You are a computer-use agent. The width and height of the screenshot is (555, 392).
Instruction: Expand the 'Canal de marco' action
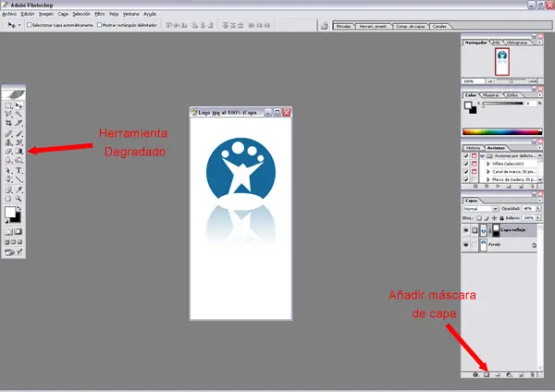(x=488, y=172)
